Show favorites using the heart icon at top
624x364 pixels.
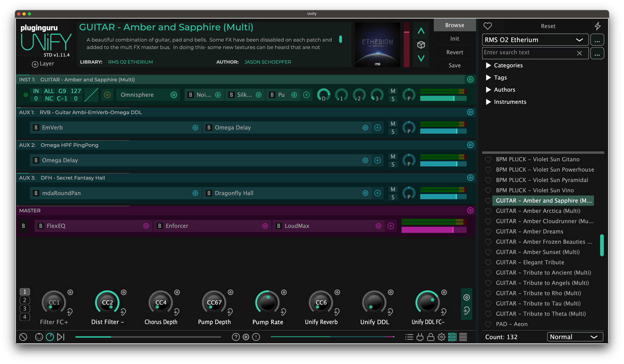pos(488,26)
